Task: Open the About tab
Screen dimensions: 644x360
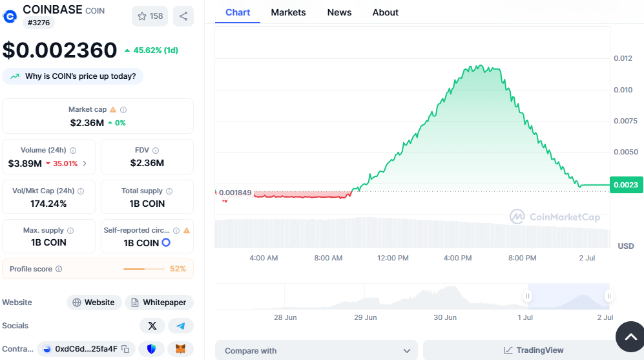Action: [x=385, y=12]
